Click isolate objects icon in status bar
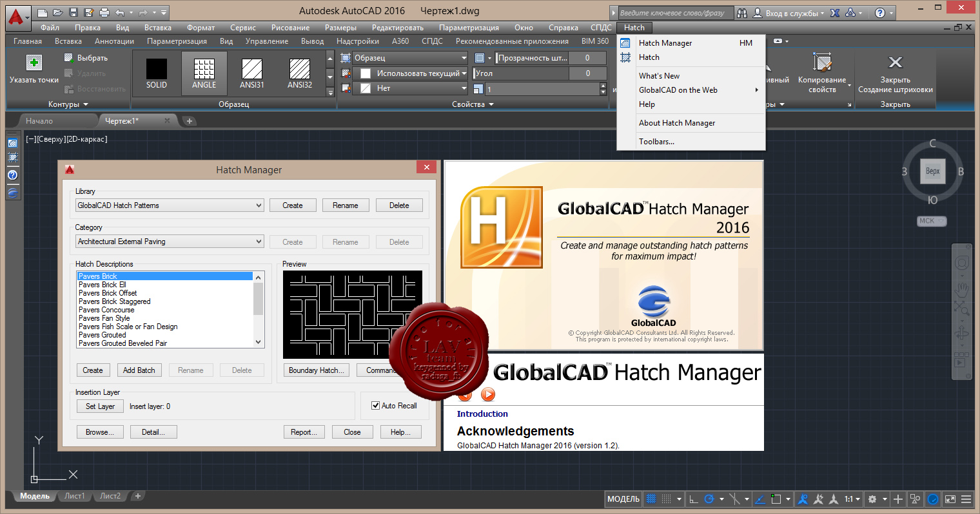The height and width of the screenshot is (514, 980). pos(915,499)
